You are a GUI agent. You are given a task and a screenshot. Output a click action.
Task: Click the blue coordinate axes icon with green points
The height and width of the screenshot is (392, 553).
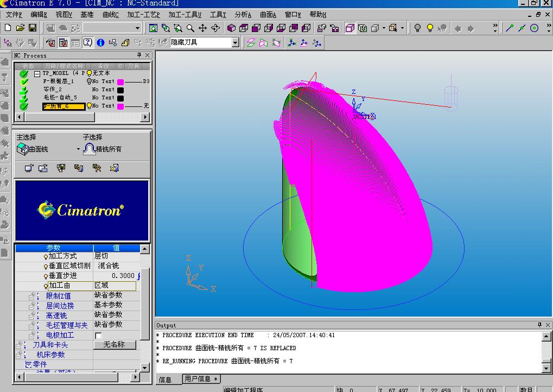(x=291, y=43)
